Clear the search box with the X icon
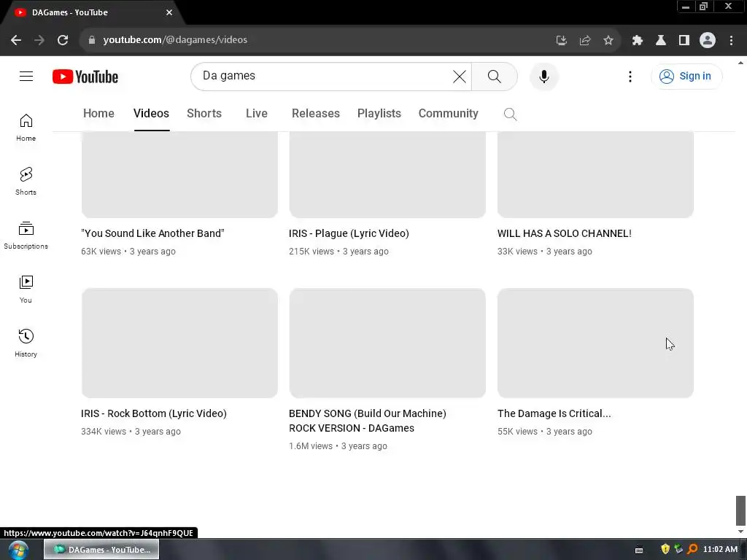This screenshot has height=560, width=747. click(x=460, y=76)
